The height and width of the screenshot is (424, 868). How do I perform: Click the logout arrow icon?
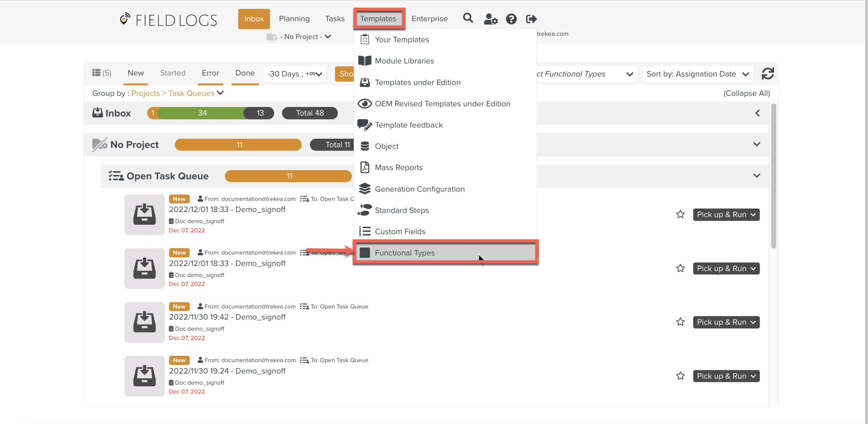(x=531, y=19)
